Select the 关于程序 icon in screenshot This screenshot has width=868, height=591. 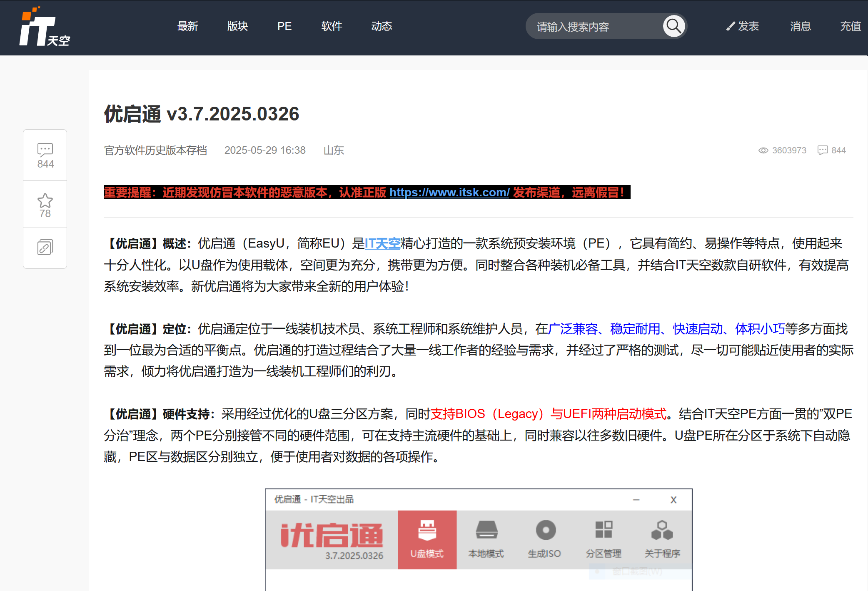click(x=662, y=540)
